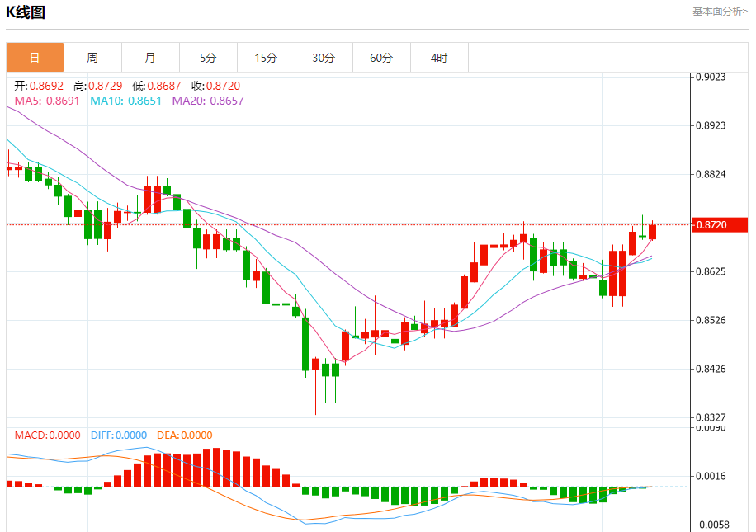
Task: Open the 基本面分析> link
Action: (x=720, y=11)
